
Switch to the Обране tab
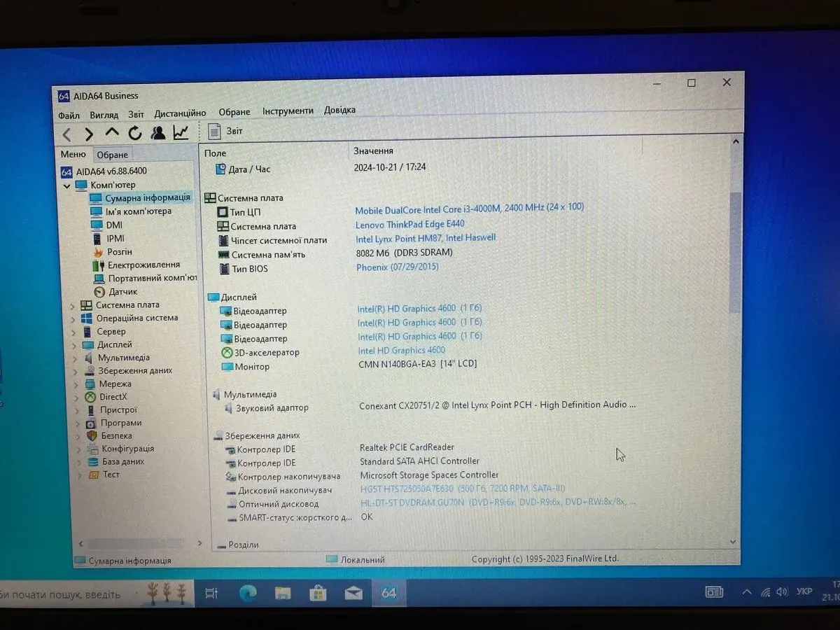tap(112, 155)
